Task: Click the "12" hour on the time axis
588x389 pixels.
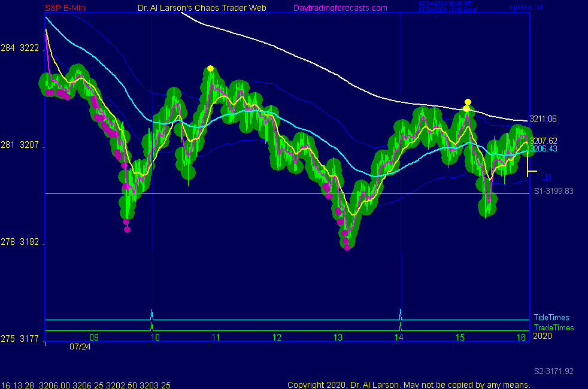Action: (x=277, y=338)
